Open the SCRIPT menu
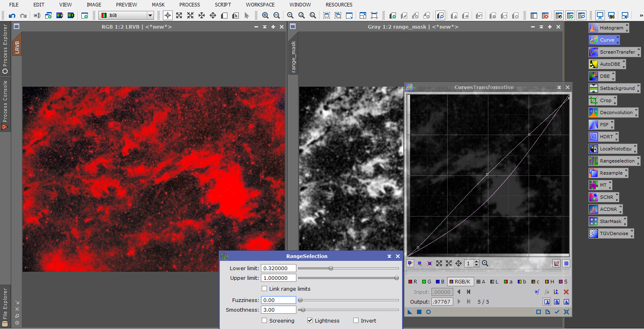The width and height of the screenshot is (644, 329). click(223, 4)
